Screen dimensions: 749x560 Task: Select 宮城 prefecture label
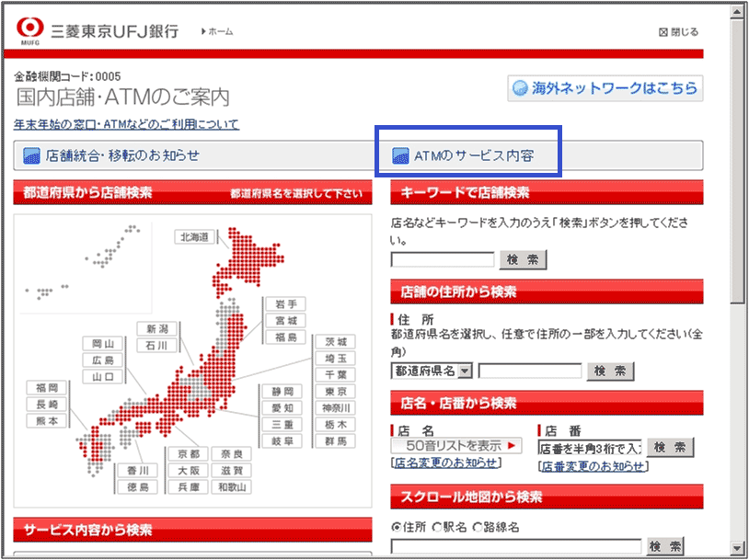click(x=285, y=321)
